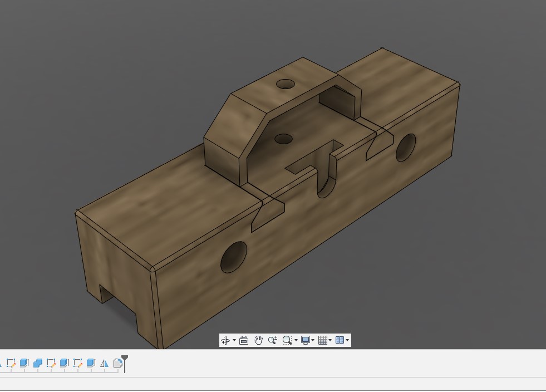Activate the Pan hand tool
Screen dimensions: 546x392
[x=258, y=340]
